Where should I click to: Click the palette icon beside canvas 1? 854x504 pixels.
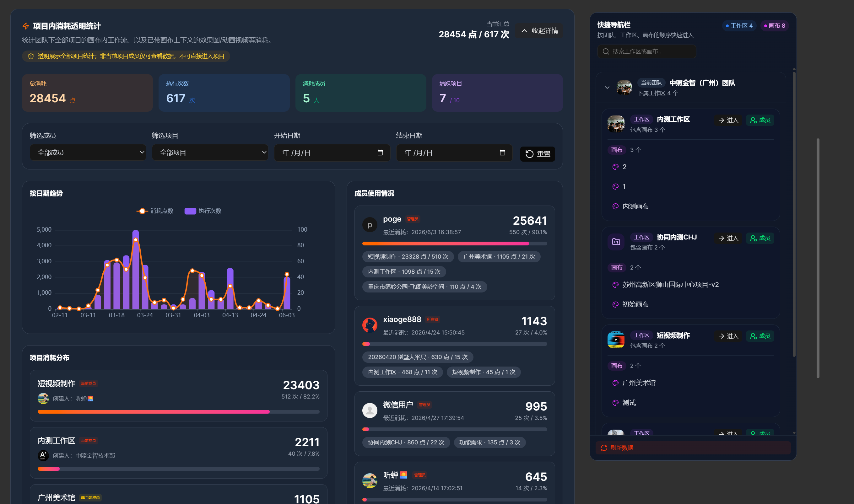tap(615, 186)
